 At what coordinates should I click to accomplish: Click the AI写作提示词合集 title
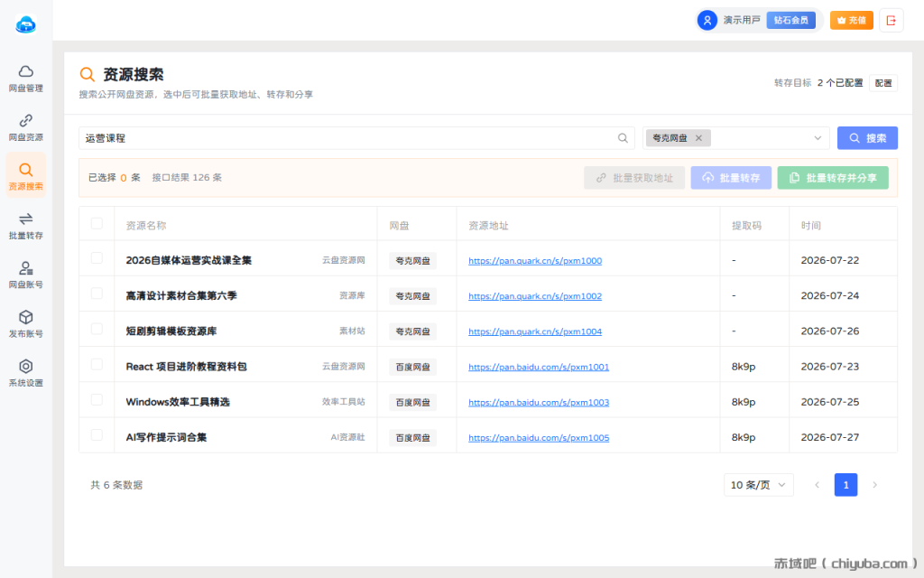click(166, 437)
